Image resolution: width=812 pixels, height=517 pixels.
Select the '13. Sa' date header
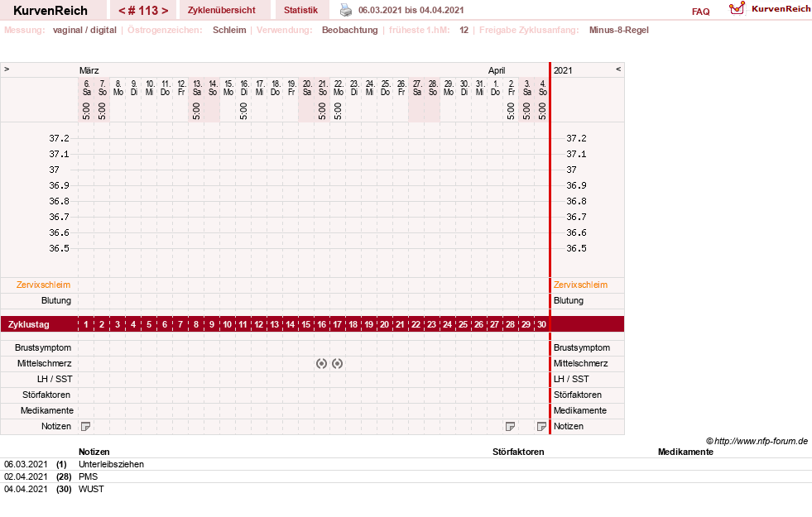point(197,88)
